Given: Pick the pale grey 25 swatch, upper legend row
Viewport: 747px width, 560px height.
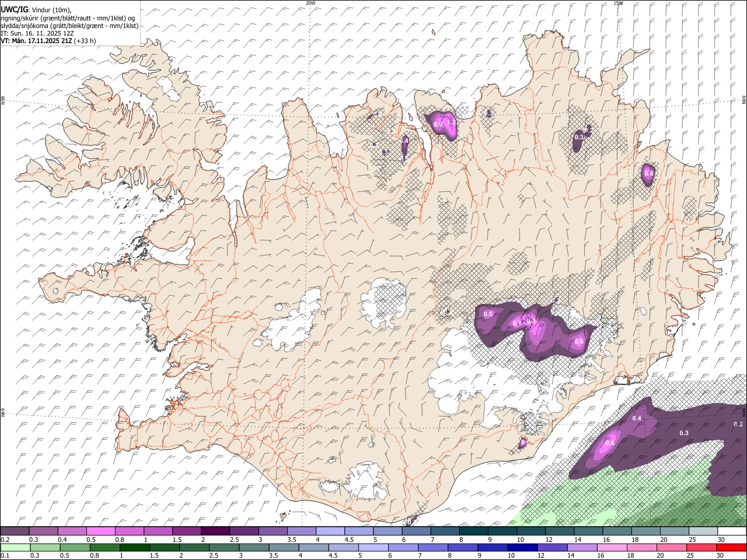Looking at the screenshot, I should 703,531.
